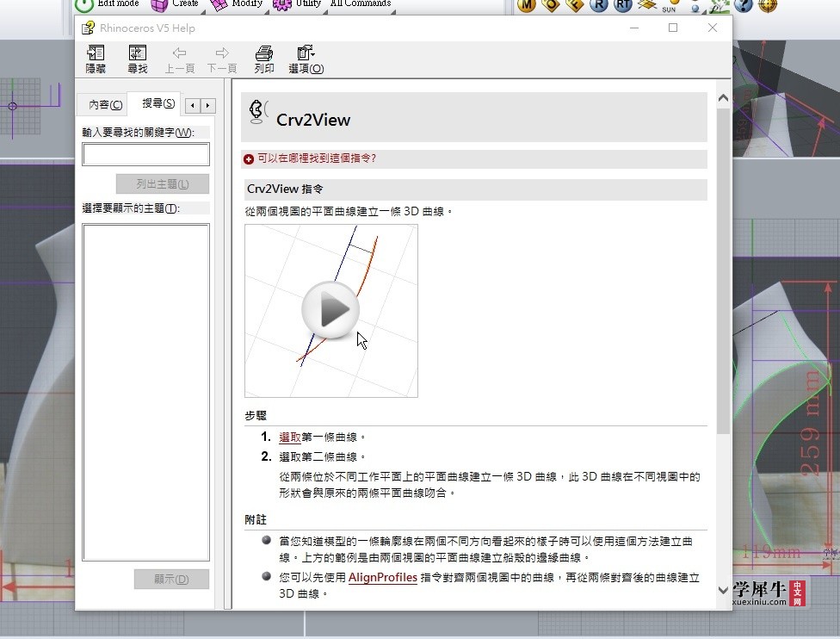Click the 列出主題(L) button
Viewport: 840px width, 639px height.
163,184
